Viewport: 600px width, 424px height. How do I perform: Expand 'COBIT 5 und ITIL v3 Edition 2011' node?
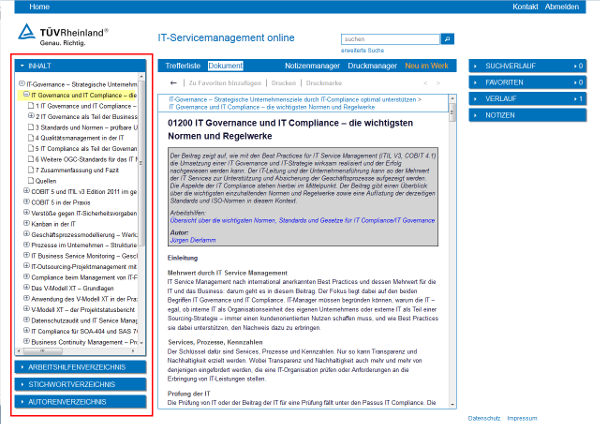tap(26, 191)
